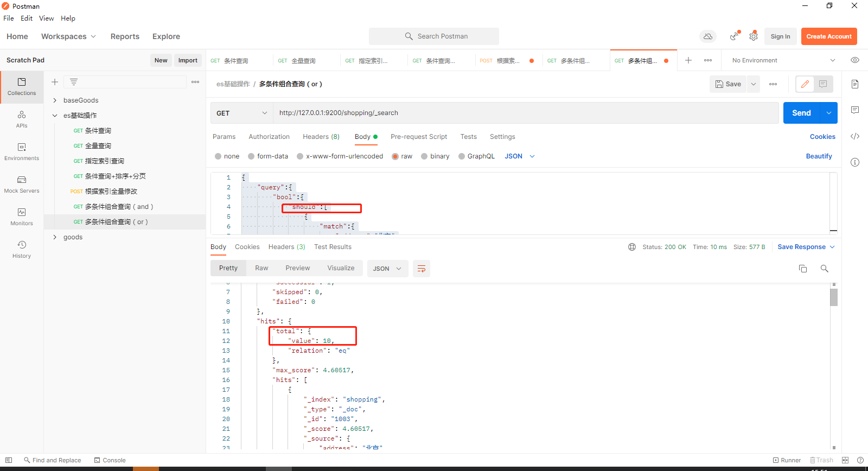This screenshot has height=471, width=868.
Task: Open the APIs sidebar panel
Action: 22,119
